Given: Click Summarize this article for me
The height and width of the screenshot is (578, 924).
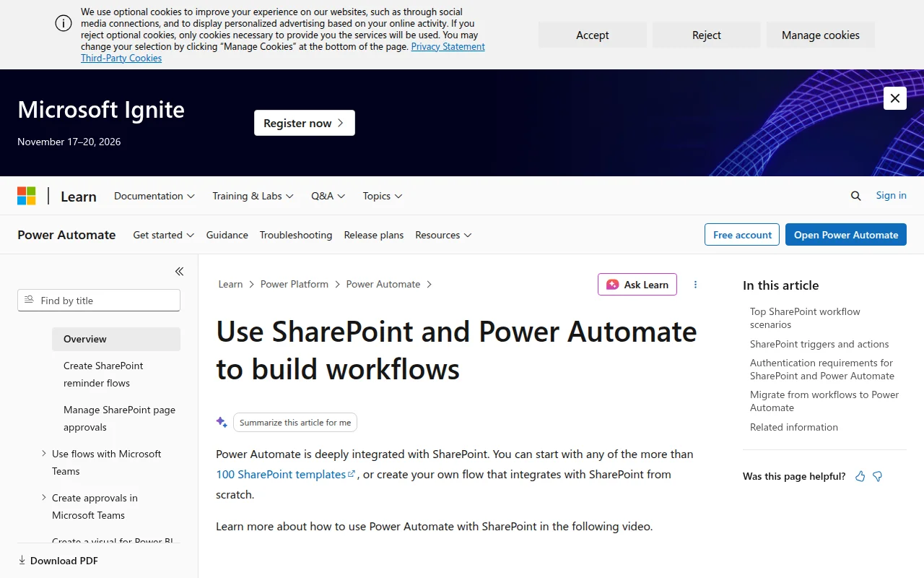Looking at the screenshot, I should pos(295,423).
